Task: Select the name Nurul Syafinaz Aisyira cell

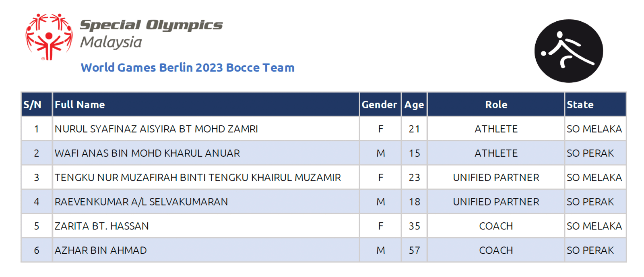Action: (x=206, y=129)
